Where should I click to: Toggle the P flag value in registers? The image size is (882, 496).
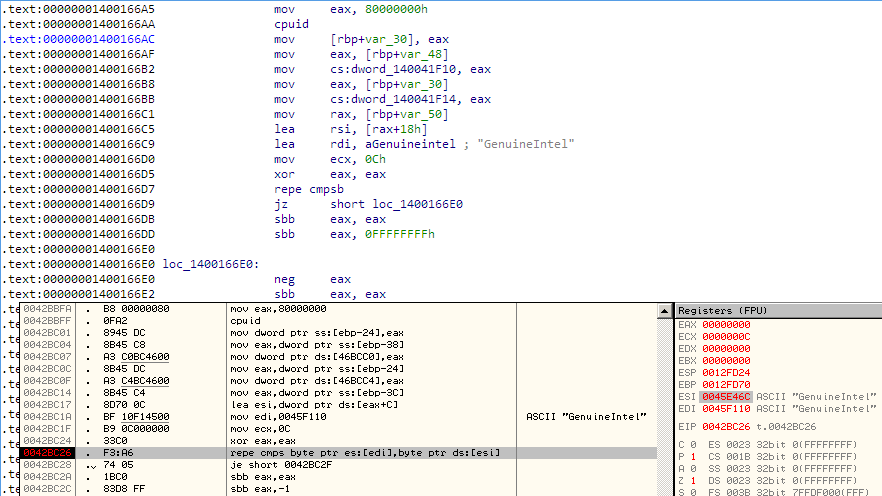coord(694,455)
